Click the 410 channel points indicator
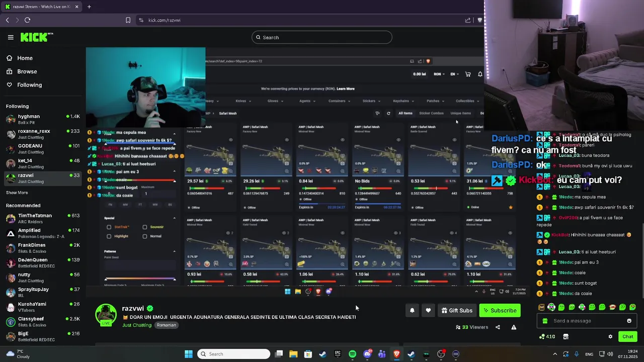The image size is (644, 362). 547,337
